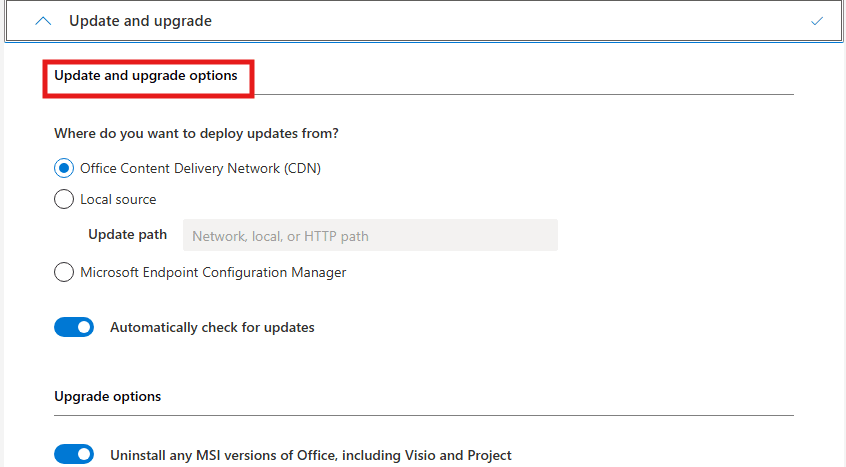Click Microsoft Endpoint Configuration Manager label text
846x467 pixels.
(x=213, y=271)
